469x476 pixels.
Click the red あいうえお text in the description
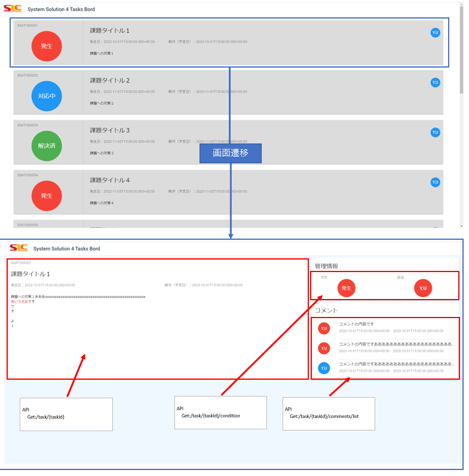pos(19,301)
